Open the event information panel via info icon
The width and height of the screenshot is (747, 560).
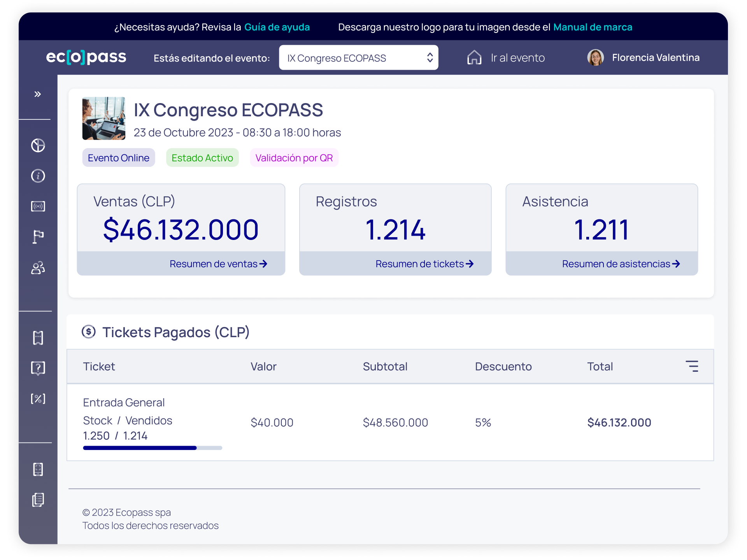38,176
